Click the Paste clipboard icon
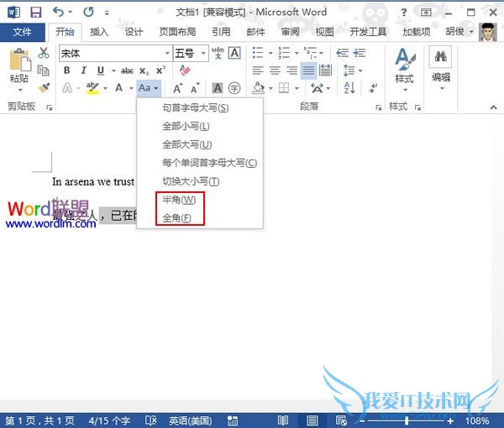 click(x=18, y=65)
